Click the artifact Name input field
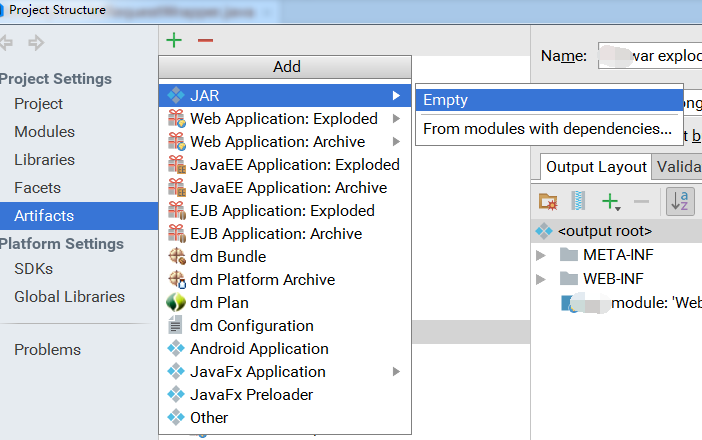 pyautogui.click(x=650, y=56)
